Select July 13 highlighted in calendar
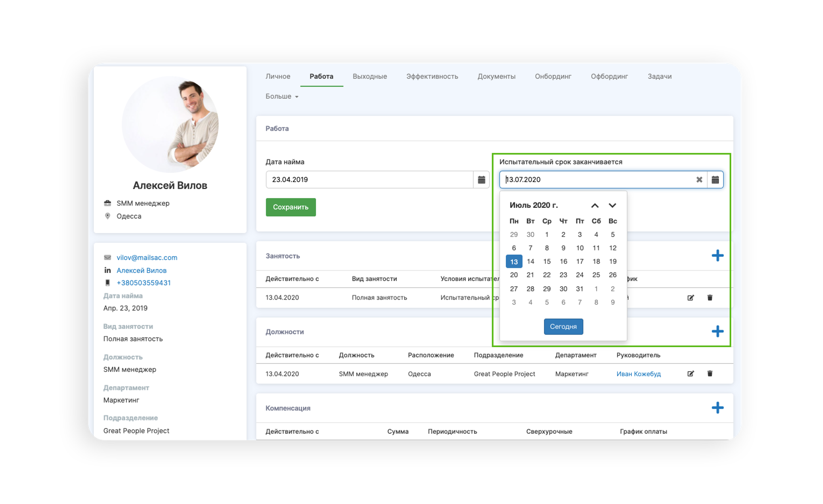Image resolution: width=823 pixels, height=504 pixels. (514, 261)
